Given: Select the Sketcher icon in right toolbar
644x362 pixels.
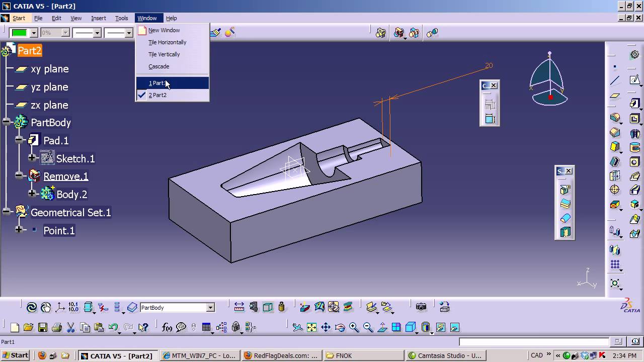Looking at the screenshot, I should coord(635,80).
